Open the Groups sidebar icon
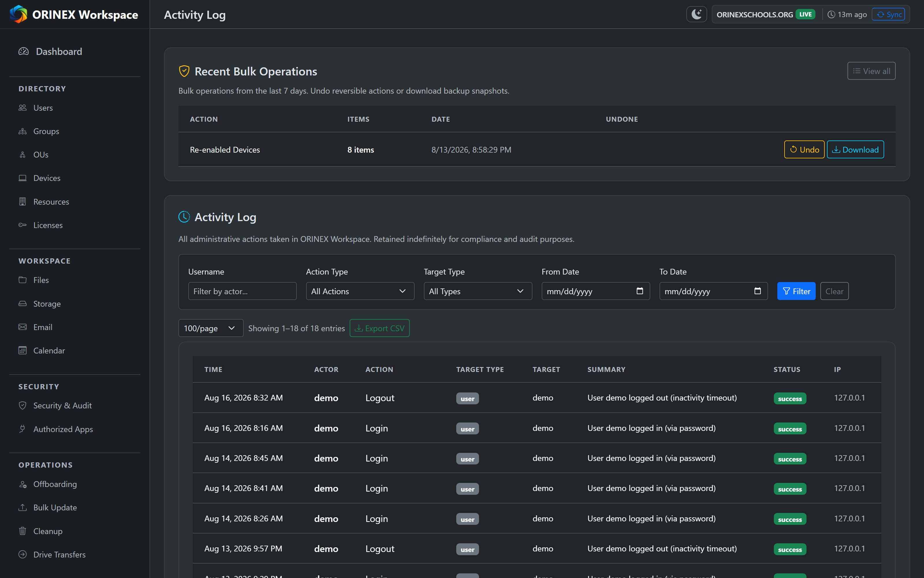This screenshot has height=578, width=924. (23, 131)
